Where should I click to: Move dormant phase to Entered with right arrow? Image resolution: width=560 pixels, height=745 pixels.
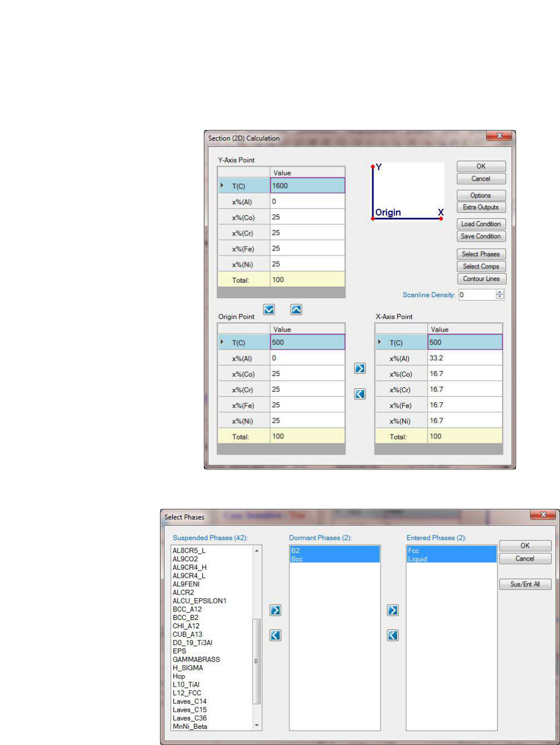[x=393, y=611]
